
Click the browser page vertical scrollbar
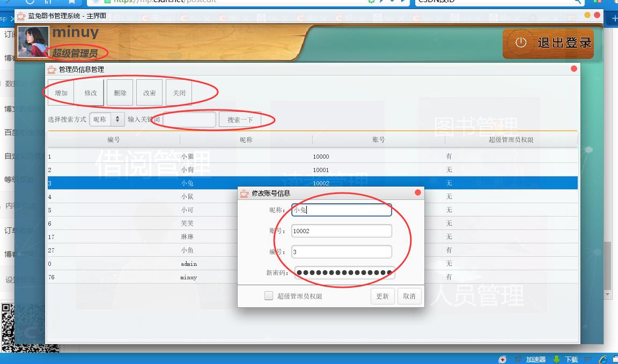[x=607, y=266]
